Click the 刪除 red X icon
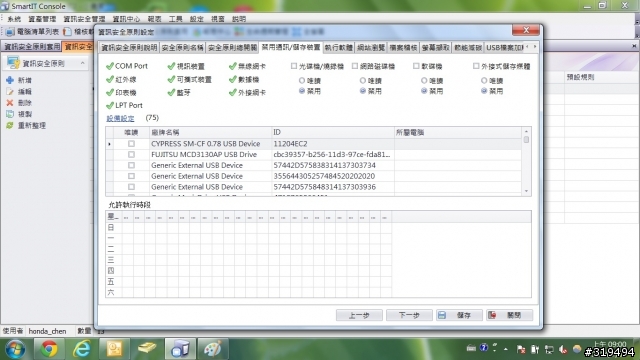 [x=10, y=103]
